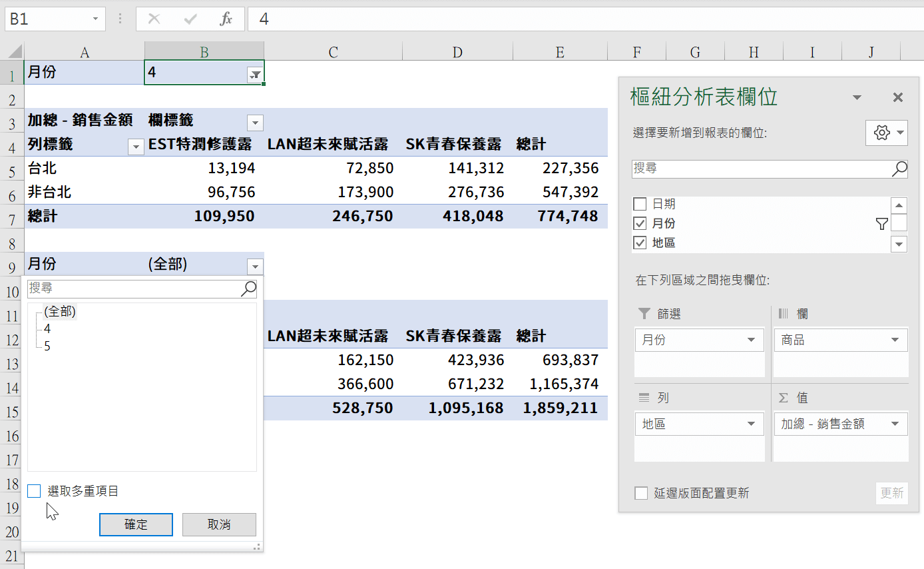The height and width of the screenshot is (569, 924).
Task: Click the 取消 button
Action: 219,524
